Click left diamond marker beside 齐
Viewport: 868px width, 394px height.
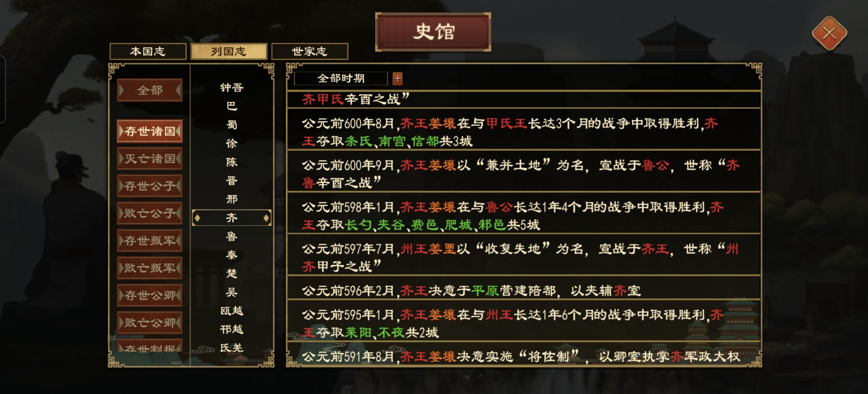[x=197, y=218]
